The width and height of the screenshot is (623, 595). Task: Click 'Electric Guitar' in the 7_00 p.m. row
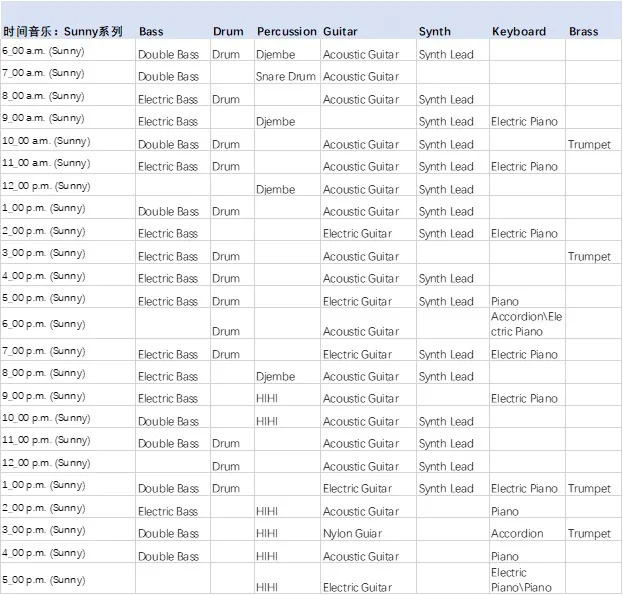(x=357, y=354)
